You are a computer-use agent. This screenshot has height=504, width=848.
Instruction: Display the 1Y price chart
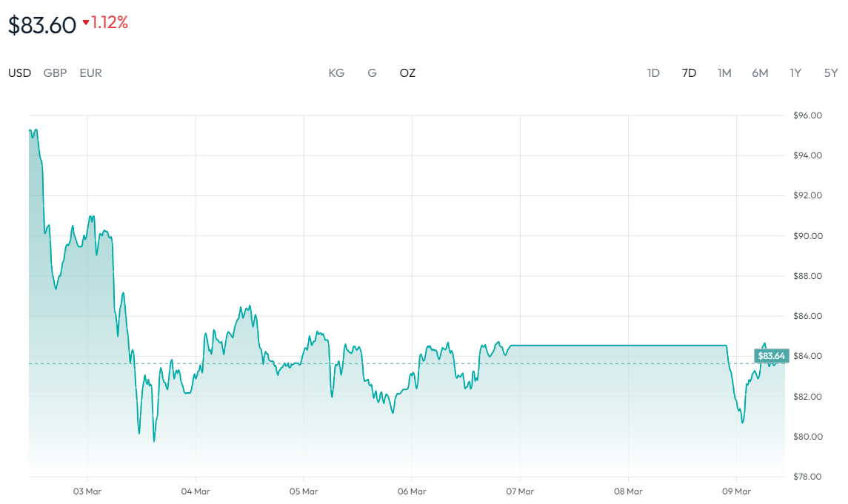795,73
